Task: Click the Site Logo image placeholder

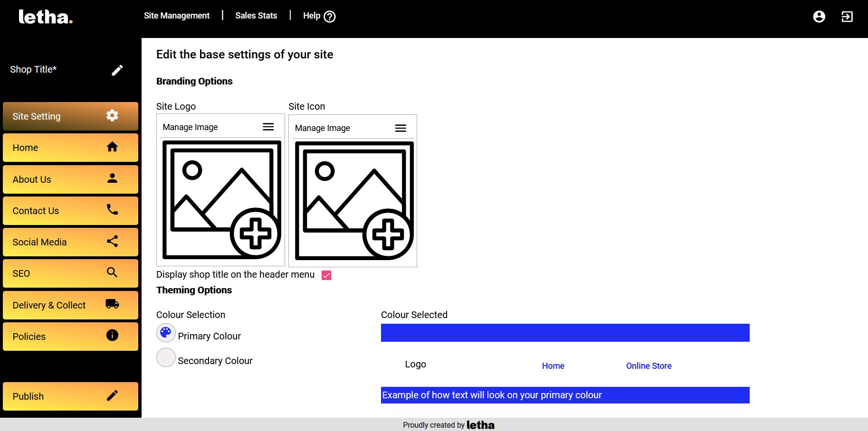Action: click(221, 200)
